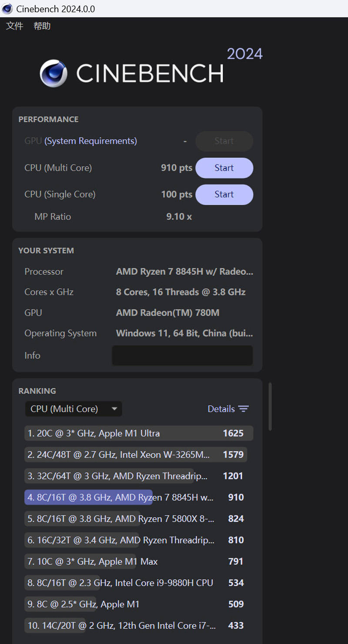Click the Details filter lines icon
The height and width of the screenshot is (644, 348).
(x=244, y=409)
